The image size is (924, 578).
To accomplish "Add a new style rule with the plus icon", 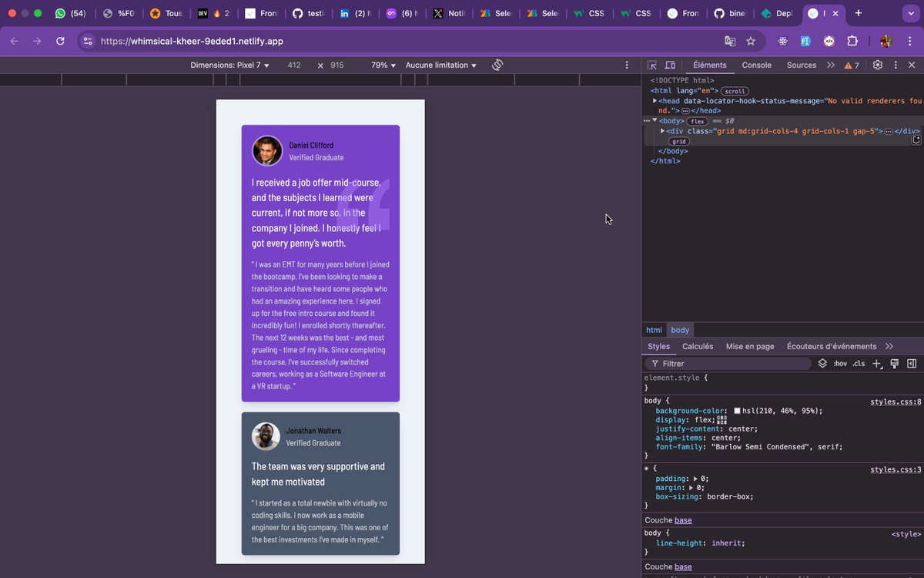I will point(877,363).
